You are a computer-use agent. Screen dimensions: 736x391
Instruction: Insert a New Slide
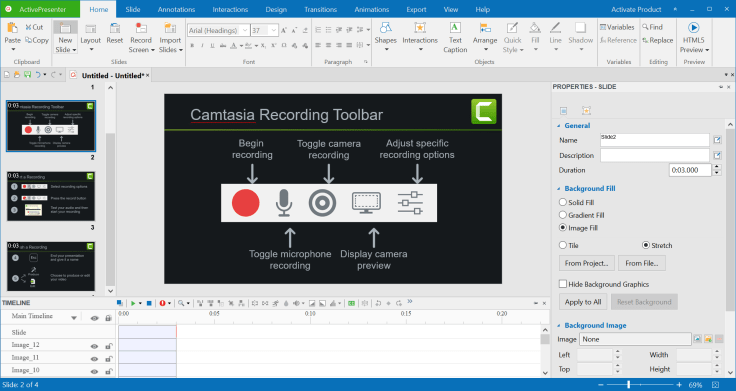tap(65, 37)
